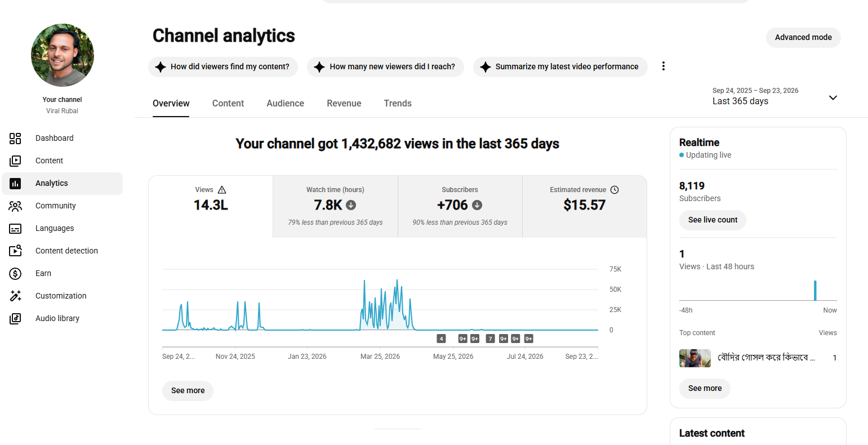Click the blue bar in the 48-hour chart
The width and height of the screenshot is (868, 445).
[815, 291]
